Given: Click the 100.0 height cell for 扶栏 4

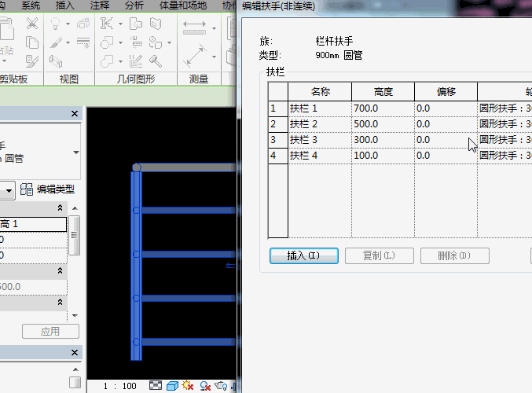Looking at the screenshot, I should [383, 156].
